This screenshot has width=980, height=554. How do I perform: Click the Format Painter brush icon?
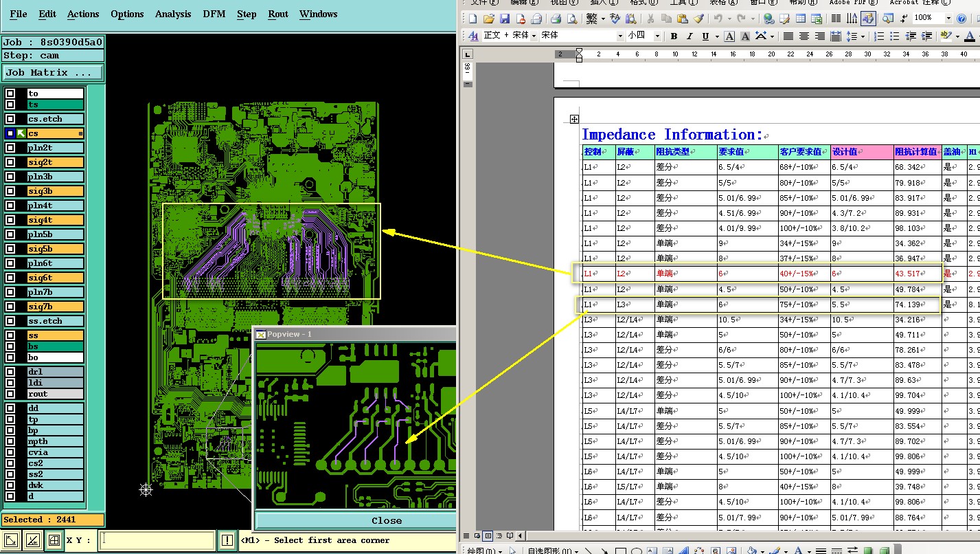(x=698, y=19)
